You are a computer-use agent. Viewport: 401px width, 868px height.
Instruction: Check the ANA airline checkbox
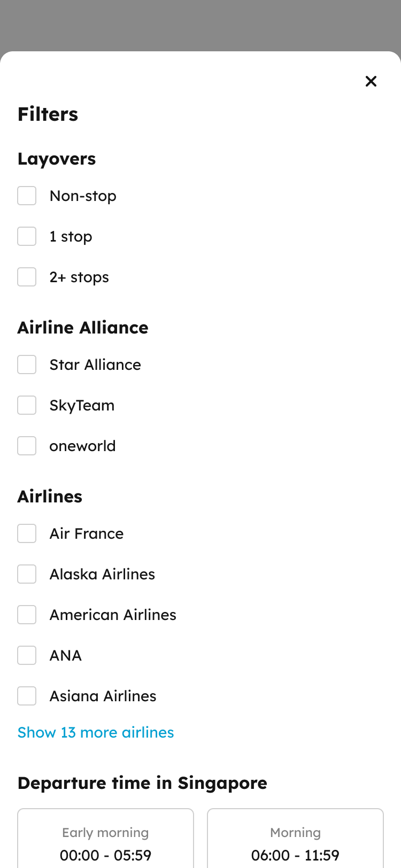tap(27, 655)
